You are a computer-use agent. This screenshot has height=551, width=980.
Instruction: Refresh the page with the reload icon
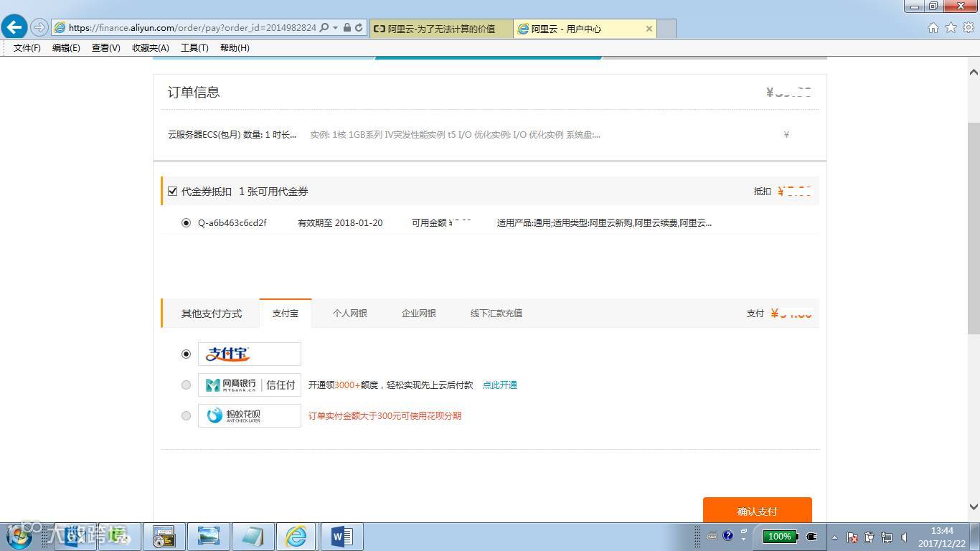pyautogui.click(x=359, y=28)
